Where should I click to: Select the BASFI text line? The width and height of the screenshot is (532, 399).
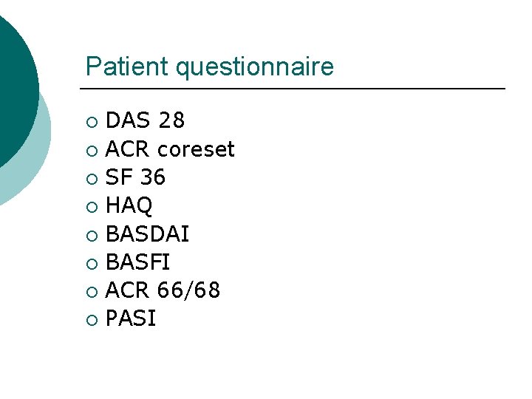139,262
